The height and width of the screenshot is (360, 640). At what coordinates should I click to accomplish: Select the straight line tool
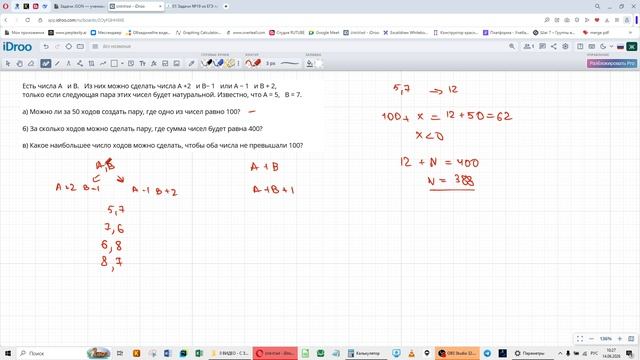57,63
